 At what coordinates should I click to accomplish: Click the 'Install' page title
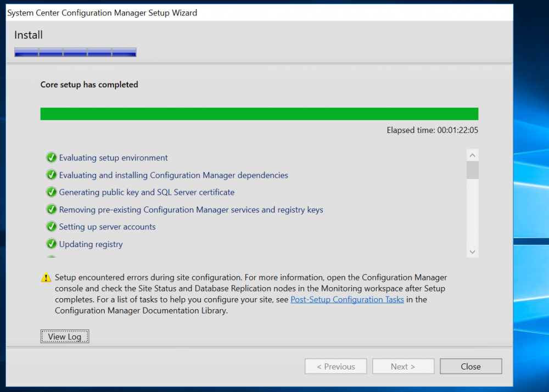click(x=29, y=35)
